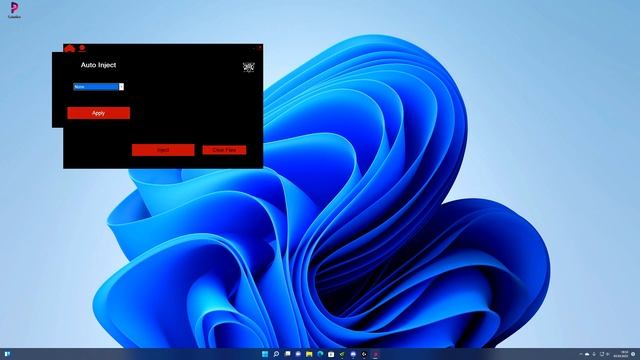This screenshot has height=360, width=640.
Task: Open the notification icon beside the clock
Action: 633,354
